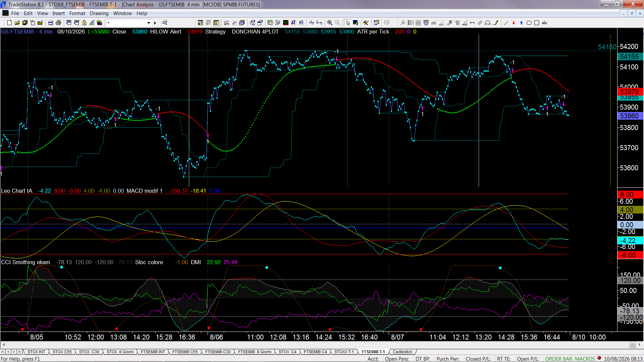Click the Print toolbar icon
This screenshot has width=644, height=362.
click(58, 23)
